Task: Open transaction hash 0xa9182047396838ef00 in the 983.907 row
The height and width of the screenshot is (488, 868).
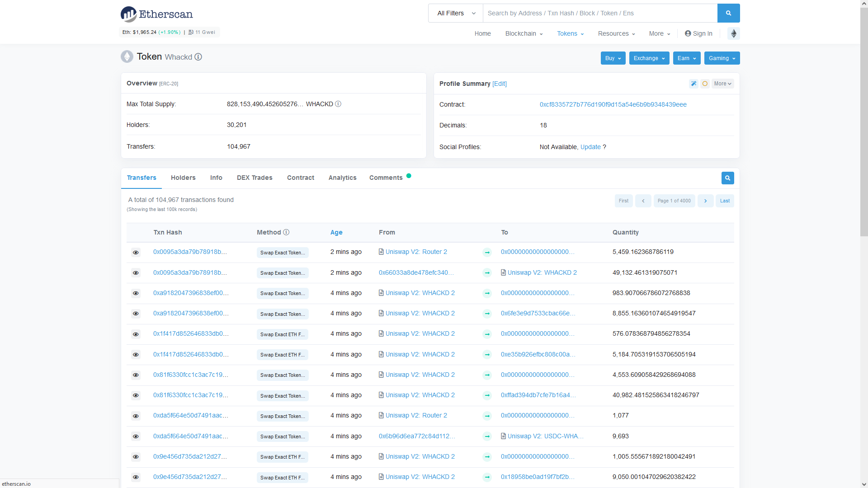Action: [x=191, y=293]
